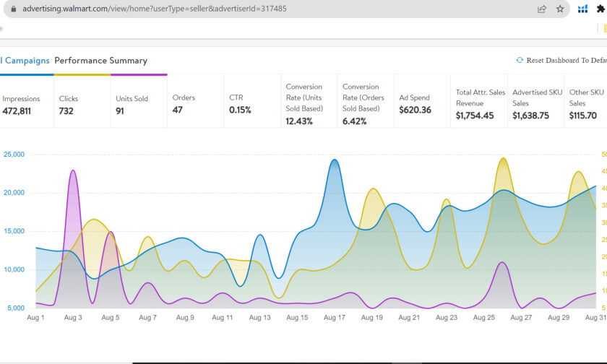The width and height of the screenshot is (607, 364).
Task: Open the Extensions puzzle piece menu
Action: 600,9
